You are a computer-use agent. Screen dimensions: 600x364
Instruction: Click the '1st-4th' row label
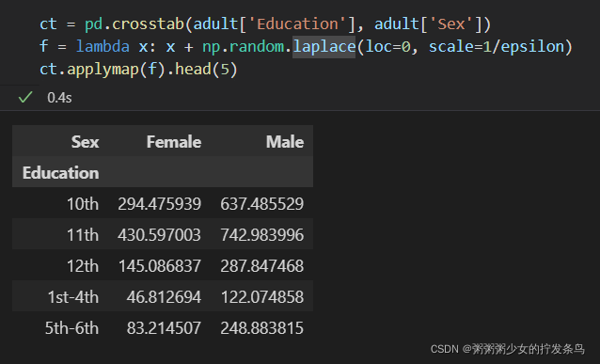coord(73,297)
